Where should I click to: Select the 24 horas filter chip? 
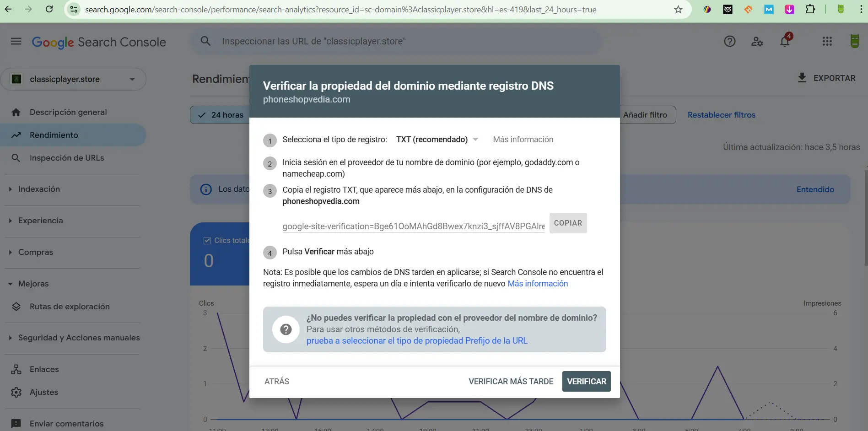click(x=220, y=115)
